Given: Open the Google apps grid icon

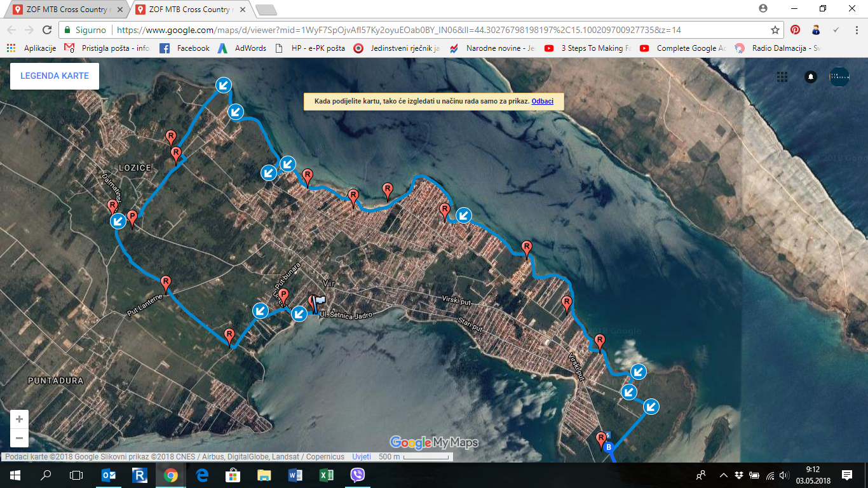Looking at the screenshot, I should pyautogui.click(x=782, y=76).
